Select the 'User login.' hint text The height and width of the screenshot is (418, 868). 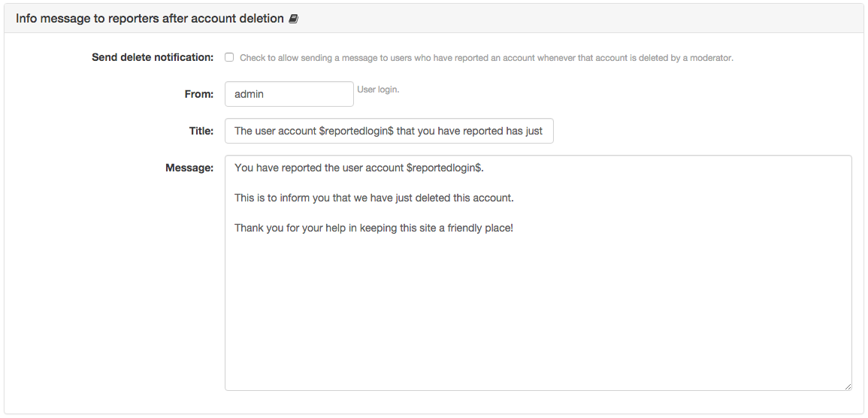click(378, 89)
